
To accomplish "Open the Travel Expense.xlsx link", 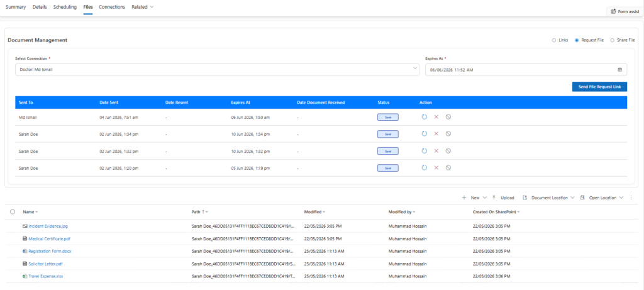I will [46, 276].
